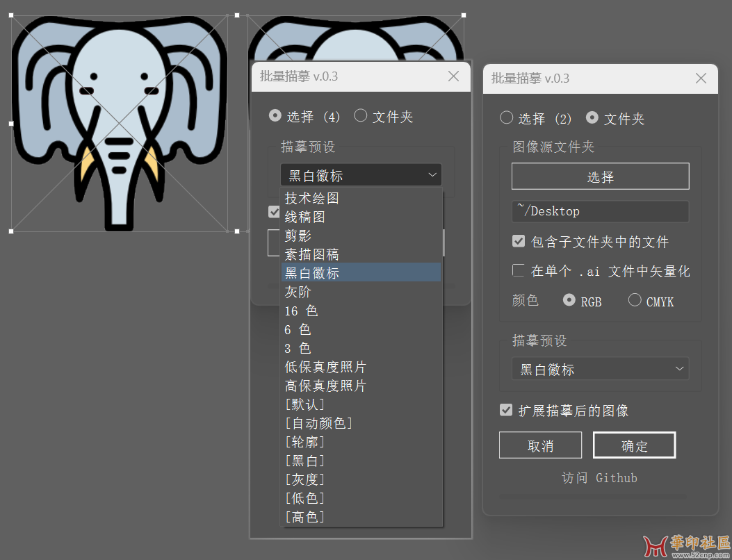732x560 pixels.
Task: Set color mode to RGB
Action: coord(569,300)
